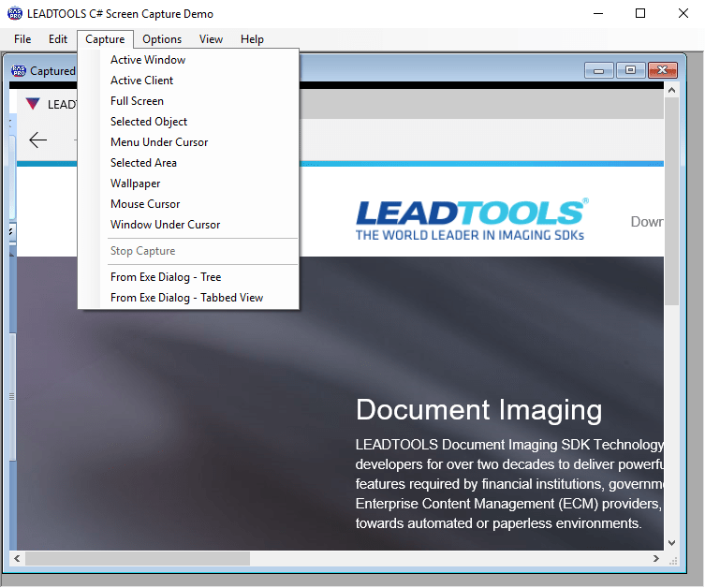Click the LEADTOOLS logo in captured page

(472, 219)
